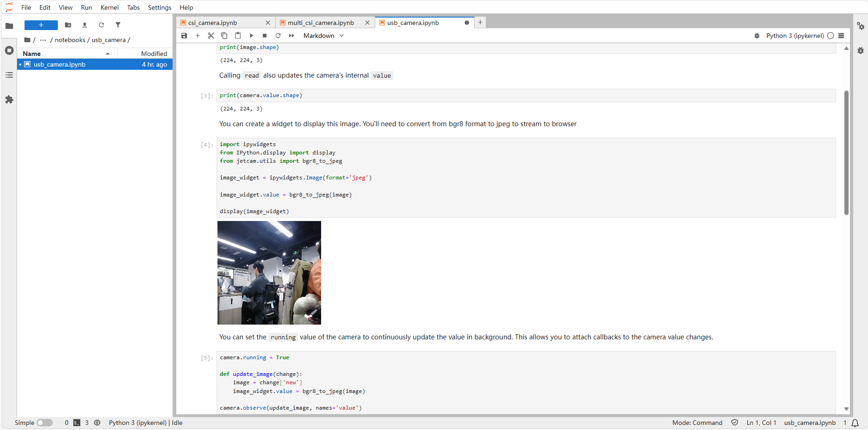Interrupt the kernel with the stop icon

[x=265, y=36]
